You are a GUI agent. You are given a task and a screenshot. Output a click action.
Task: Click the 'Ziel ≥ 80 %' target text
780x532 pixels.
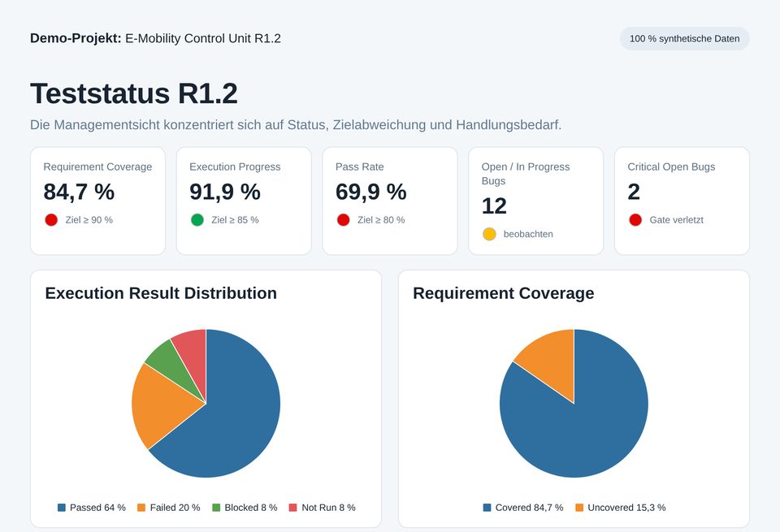pos(381,220)
